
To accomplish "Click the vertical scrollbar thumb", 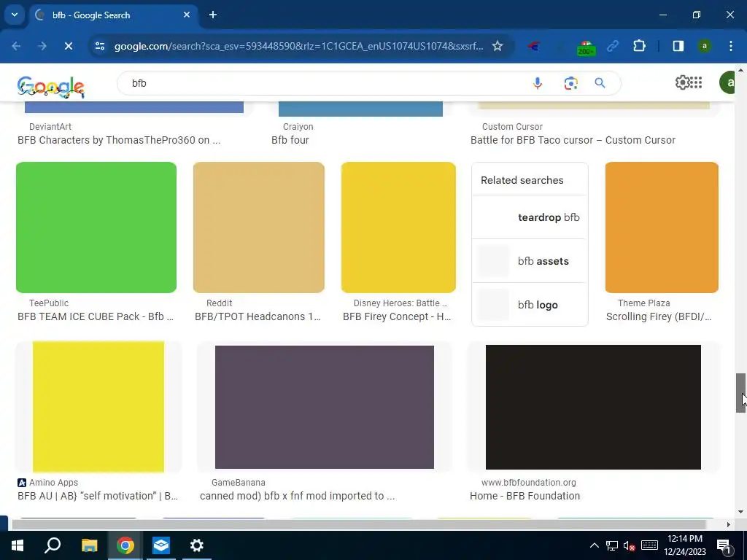I will point(740,393).
